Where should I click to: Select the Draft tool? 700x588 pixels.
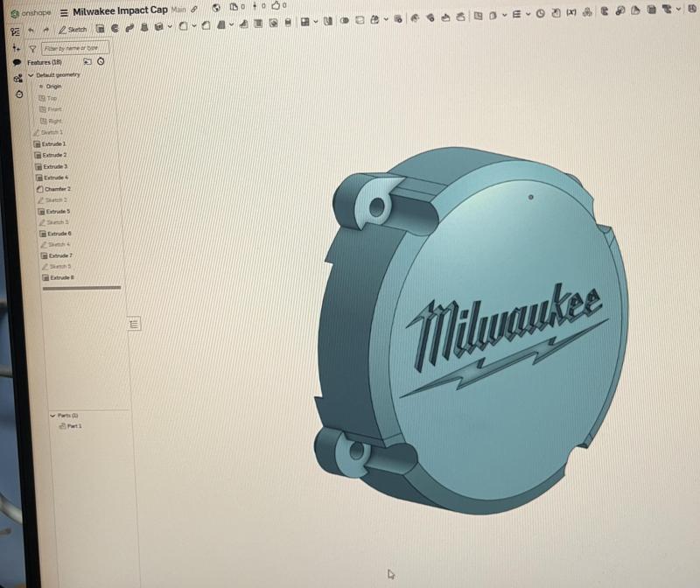click(221, 25)
